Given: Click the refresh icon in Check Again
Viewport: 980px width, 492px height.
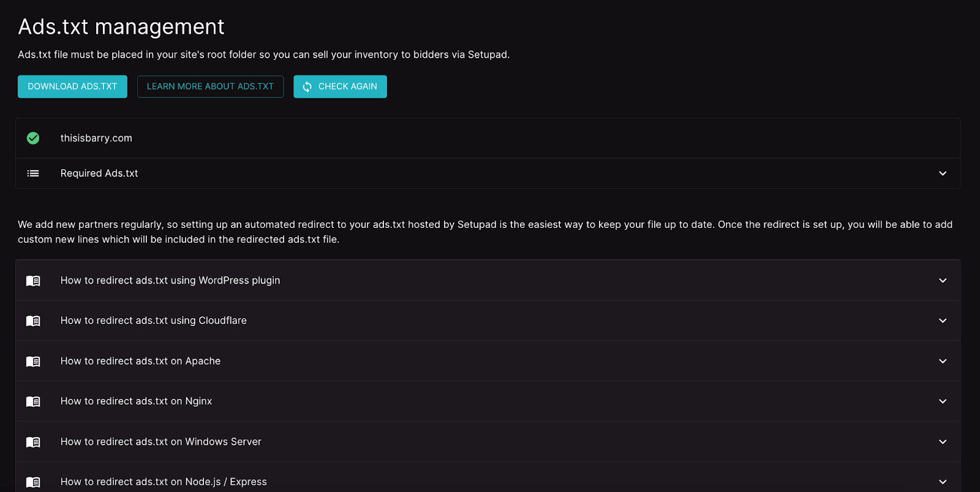Looking at the screenshot, I should (x=307, y=87).
